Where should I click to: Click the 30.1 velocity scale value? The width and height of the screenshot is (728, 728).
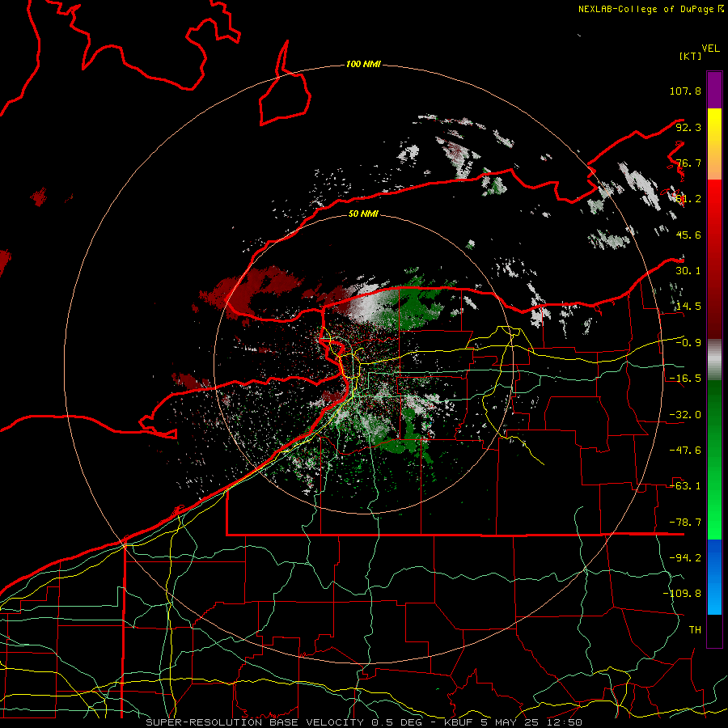coord(688,270)
